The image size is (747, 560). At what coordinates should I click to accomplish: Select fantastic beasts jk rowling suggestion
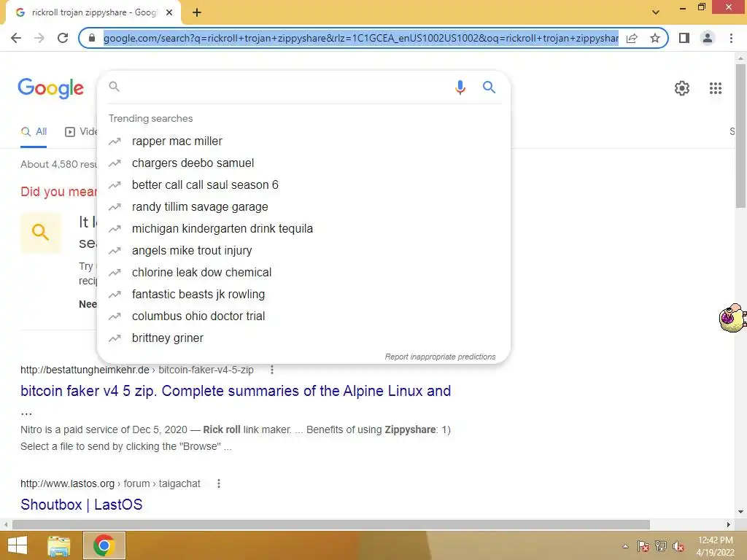(303, 295)
